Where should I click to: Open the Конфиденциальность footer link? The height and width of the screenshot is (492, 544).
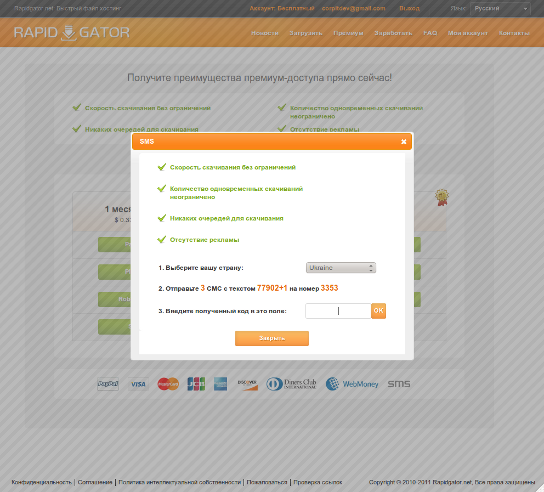[x=41, y=482]
